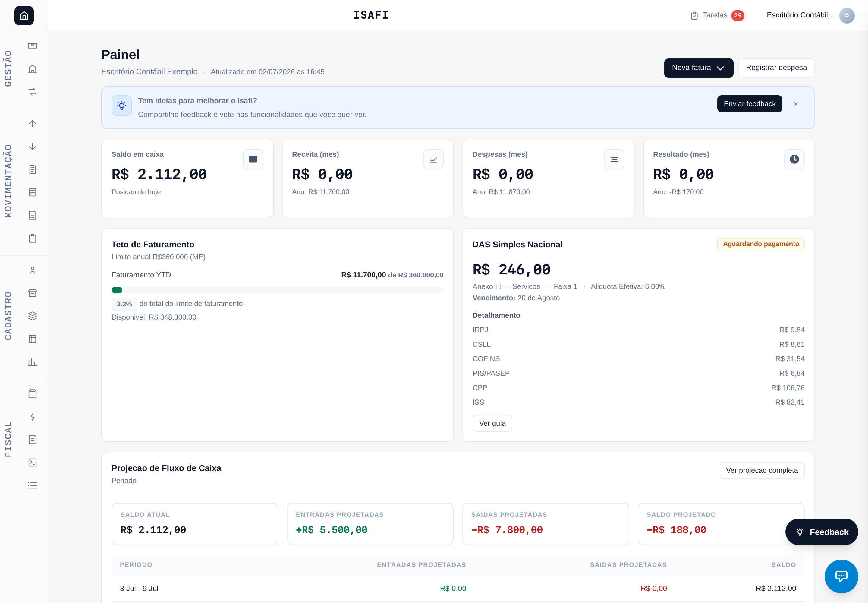Click the COFINS R$ 31,54 value
This screenshot has width=868, height=603.
(x=790, y=359)
